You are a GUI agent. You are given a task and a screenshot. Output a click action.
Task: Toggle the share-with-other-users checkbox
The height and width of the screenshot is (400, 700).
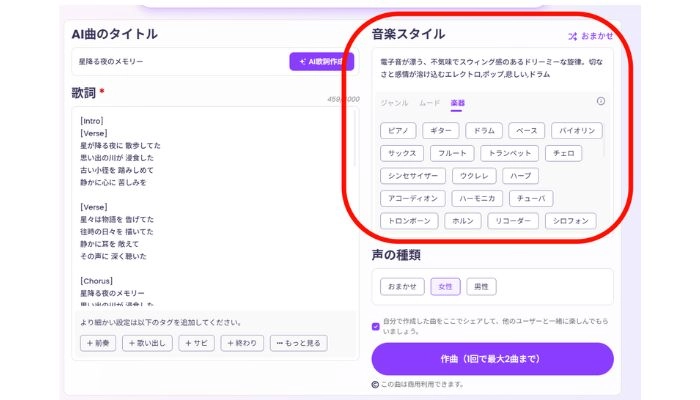tap(376, 325)
